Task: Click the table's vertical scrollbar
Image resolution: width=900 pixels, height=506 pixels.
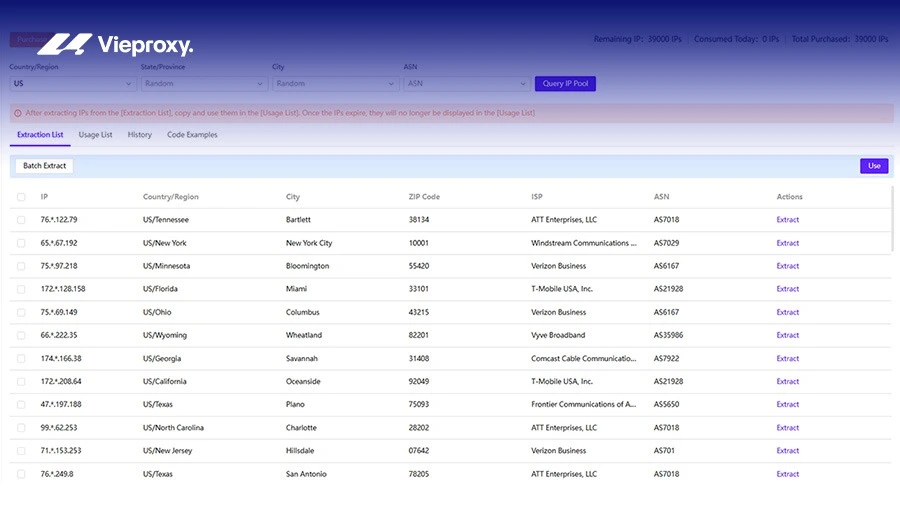Action: (x=893, y=219)
